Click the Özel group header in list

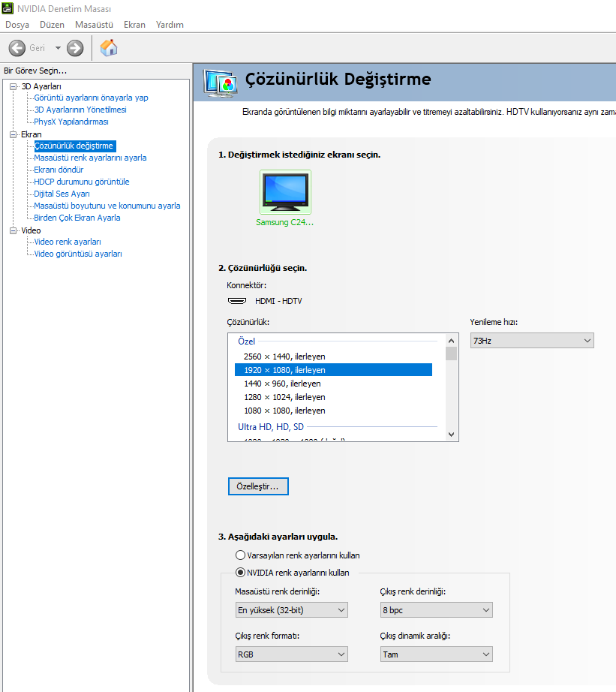(x=246, y=341)
